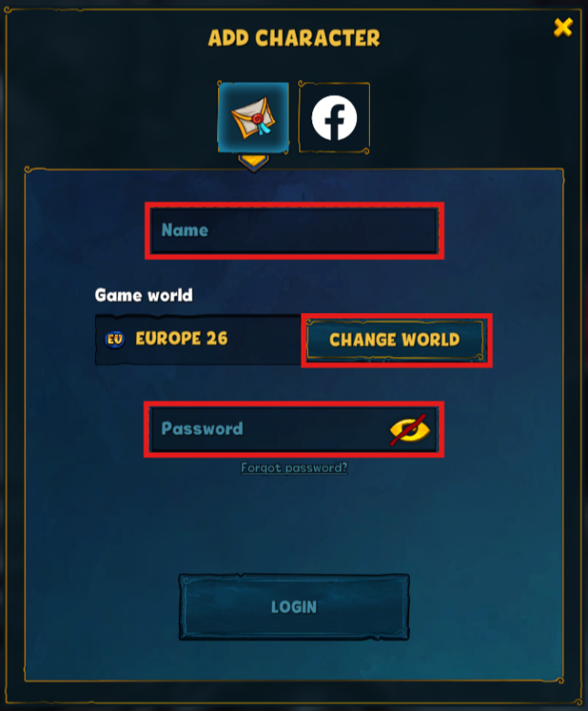Toggle password visibility with the eye icon

point(410,429)
